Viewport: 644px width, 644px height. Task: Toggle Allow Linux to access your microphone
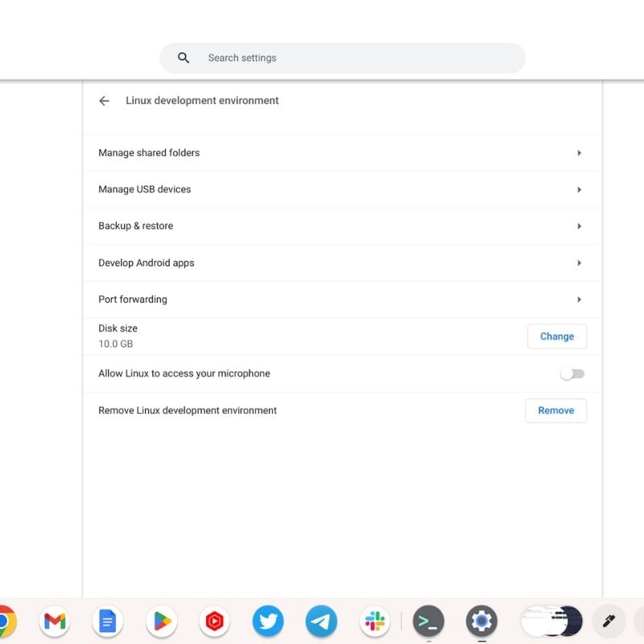(x=572, y=374)
